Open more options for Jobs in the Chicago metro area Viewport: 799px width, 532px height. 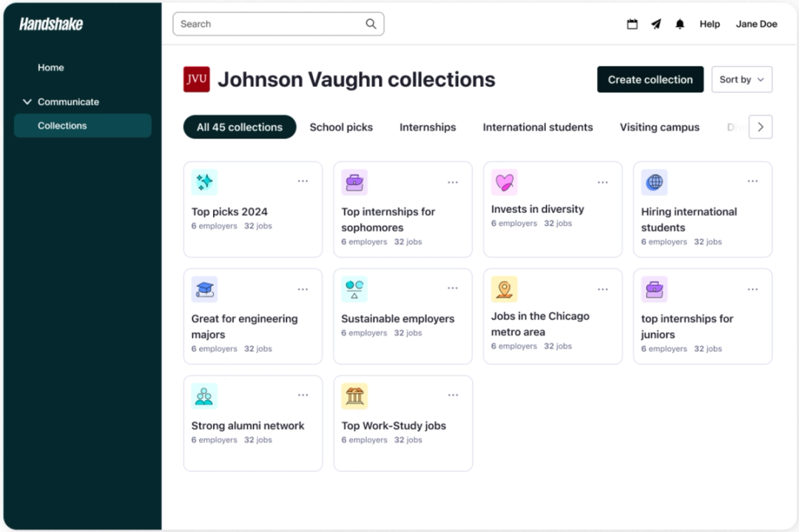602,289
